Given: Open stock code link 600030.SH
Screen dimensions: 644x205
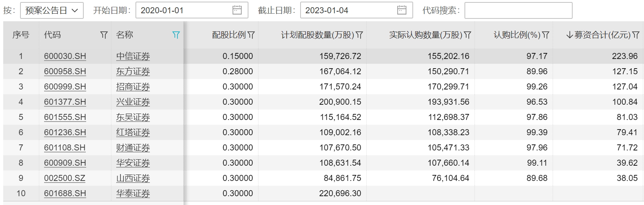Looking at the screenshot, I should 65,56.
